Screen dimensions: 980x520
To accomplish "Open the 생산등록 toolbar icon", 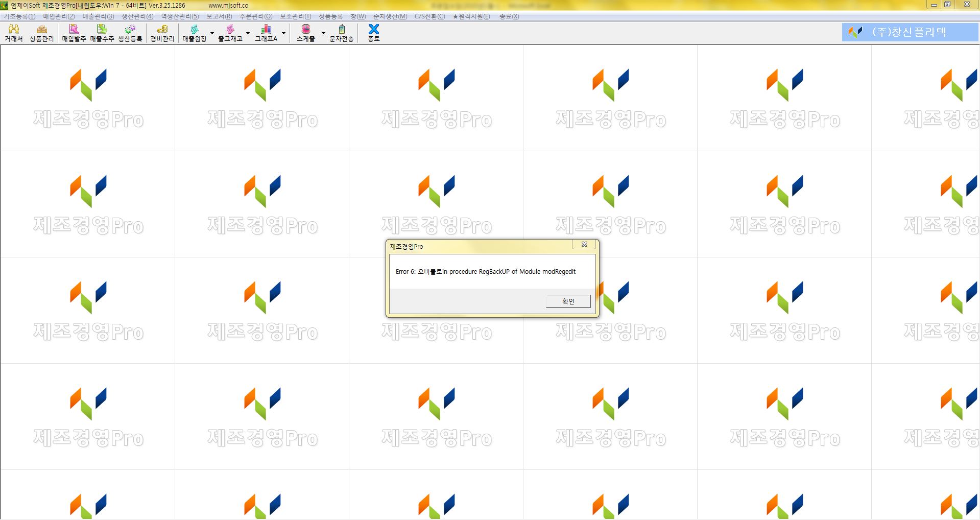I will point(130,33).
